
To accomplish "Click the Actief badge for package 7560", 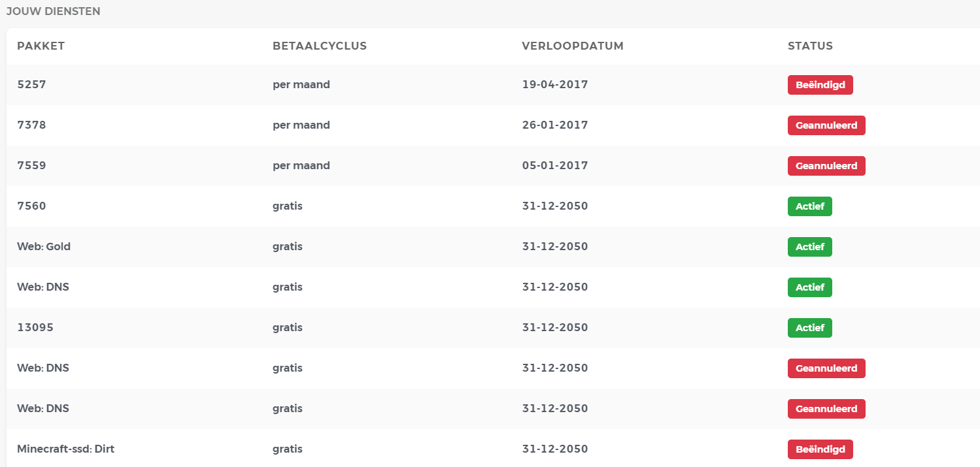I will point(809,206).
